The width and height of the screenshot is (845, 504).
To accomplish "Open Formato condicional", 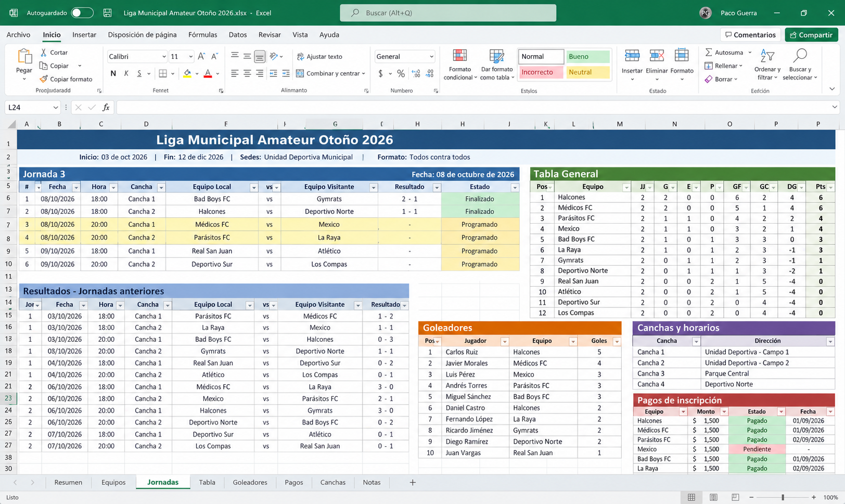I will point(460,65).
